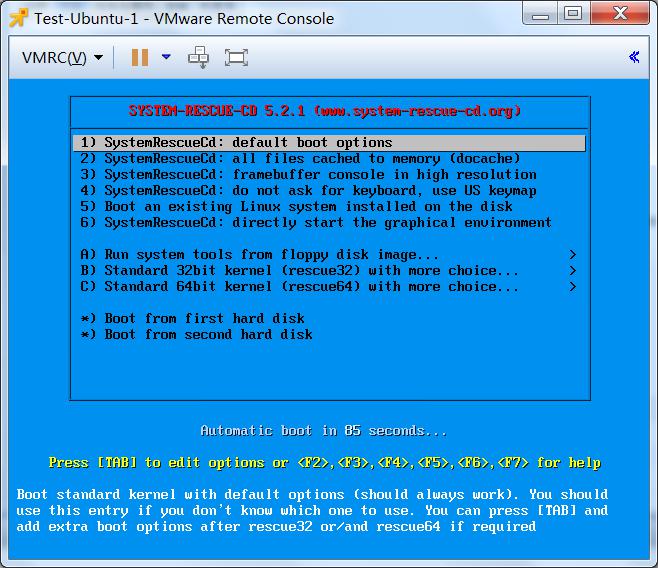658x568 pixels.
Task: Select '6) directly start the graphical environment'
Action: [x=329, y=222]
